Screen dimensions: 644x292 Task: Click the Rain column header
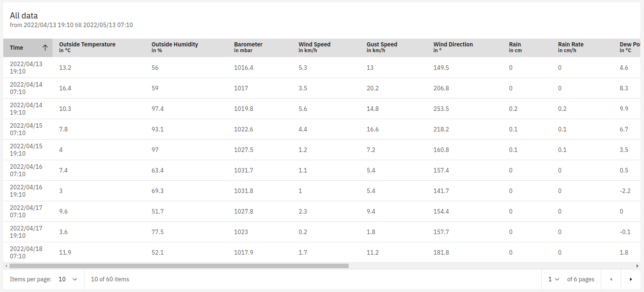515,47
